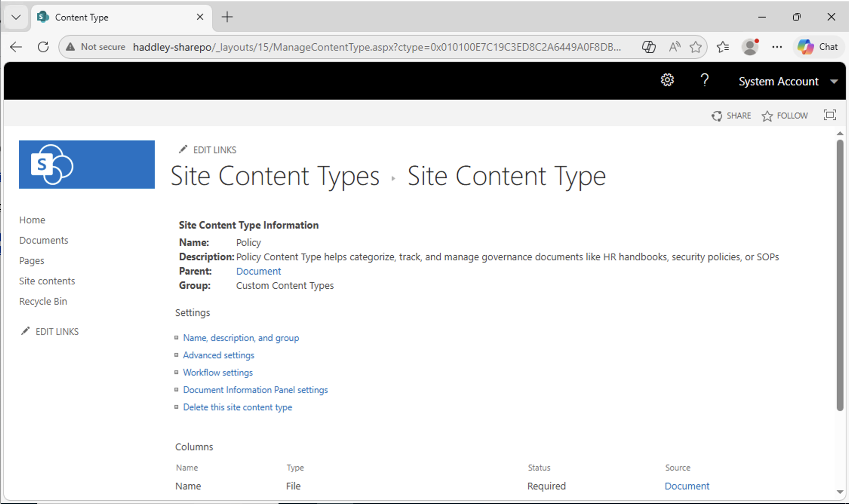Toggle focus on content mode icon
This screenshot has width=849, height=504.
pos(830,115)
